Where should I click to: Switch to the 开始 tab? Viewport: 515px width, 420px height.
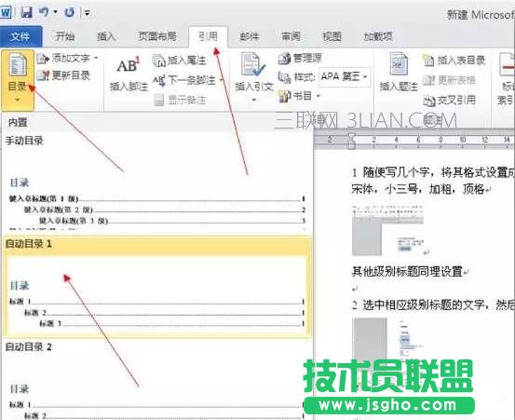pos(65,36)
